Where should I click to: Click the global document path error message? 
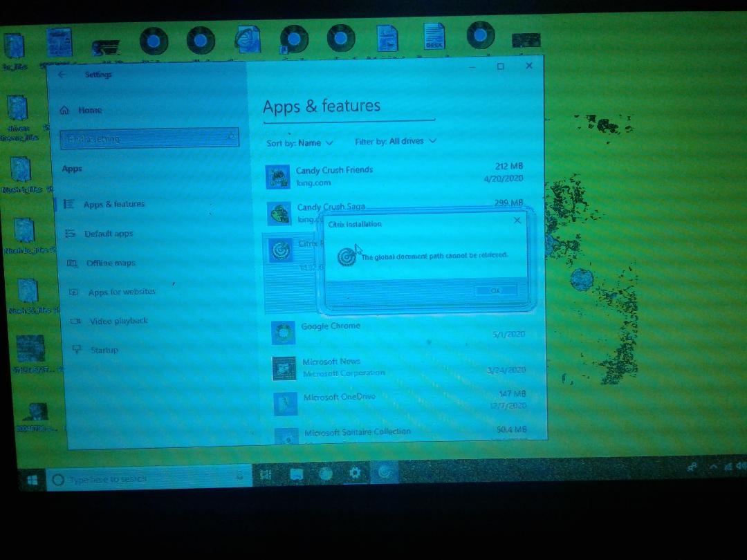(434, 256)
